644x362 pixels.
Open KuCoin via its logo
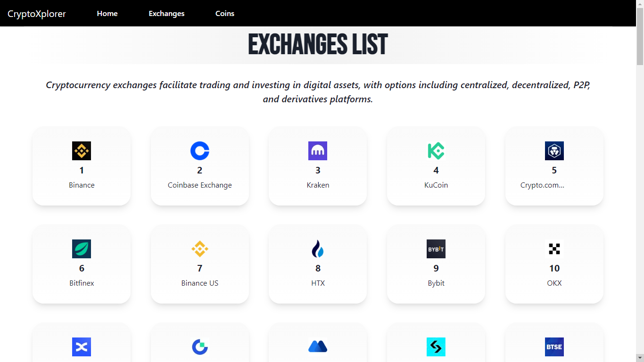[x=436, y=151]
